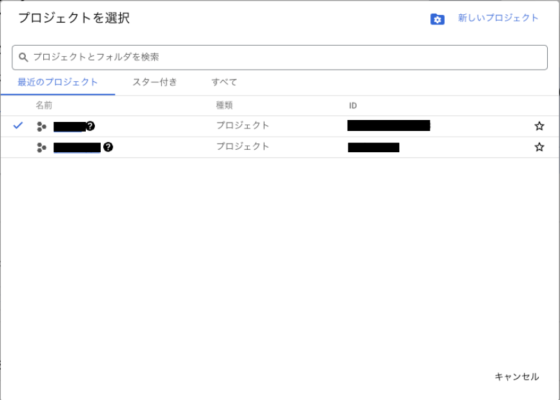The width and height of the screenshot is (560, 400).
Task: Click the ID column header
Action: pyautogui.click(x=353, y=106)
